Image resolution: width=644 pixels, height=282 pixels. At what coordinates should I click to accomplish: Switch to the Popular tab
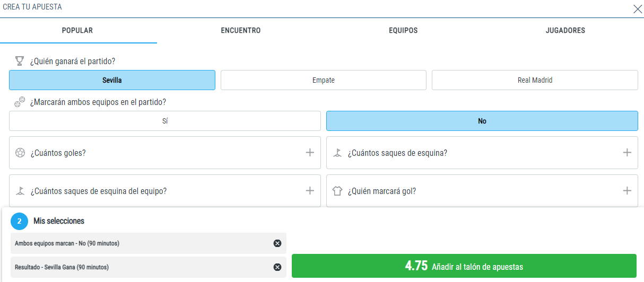[77, 30]
